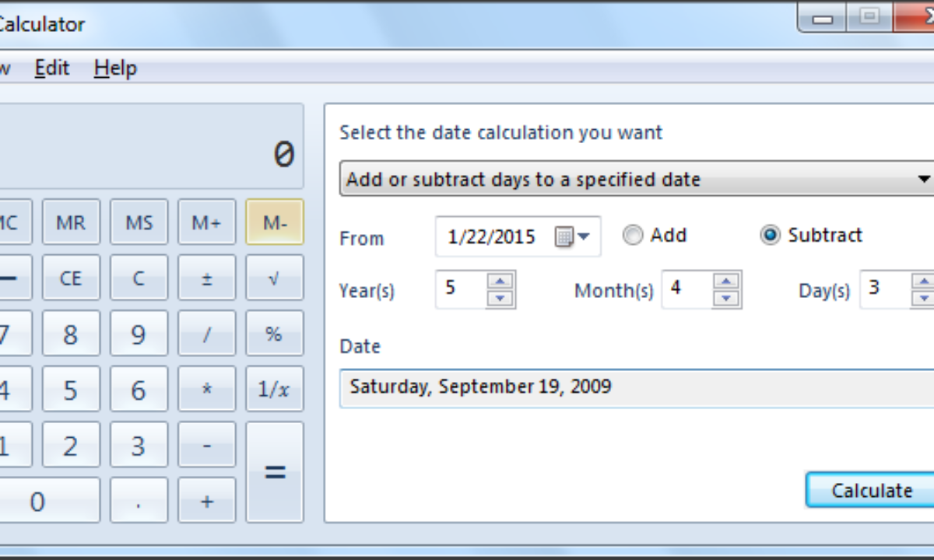Viewport: 934px width, 560px height.
Task: Expand the date calculation type dropdown
Action: 923,180
